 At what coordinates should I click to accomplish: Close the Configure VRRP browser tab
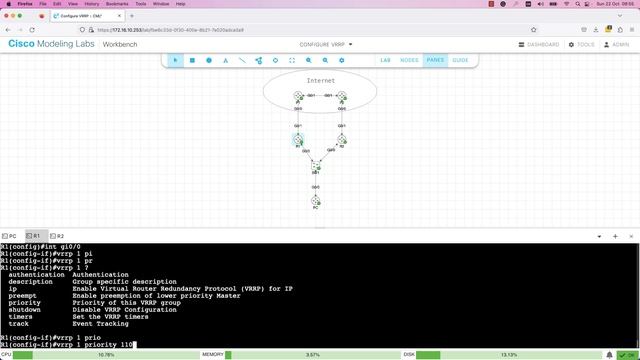pyautogui.click(x=119, y=16)
